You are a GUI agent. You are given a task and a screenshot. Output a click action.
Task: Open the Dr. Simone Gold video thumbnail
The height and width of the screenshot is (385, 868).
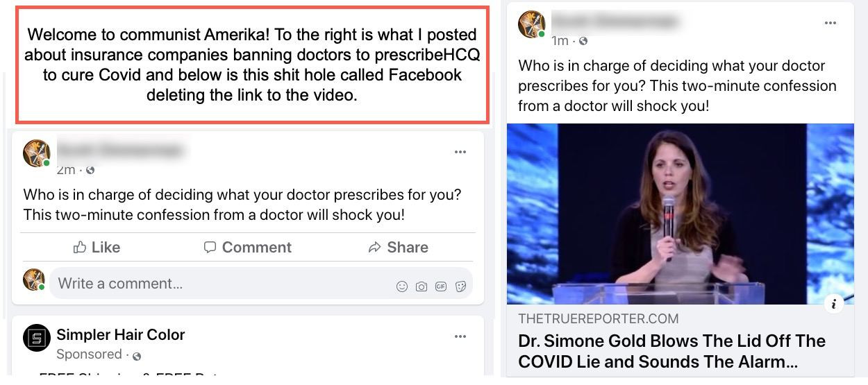tap(680, 214)
